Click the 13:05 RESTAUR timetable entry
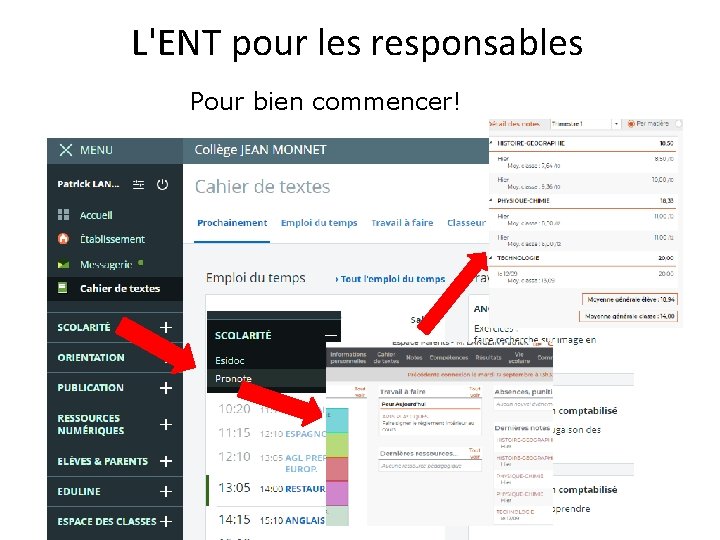The width and height of the screenshot is (720, 540). pos(272,488)
